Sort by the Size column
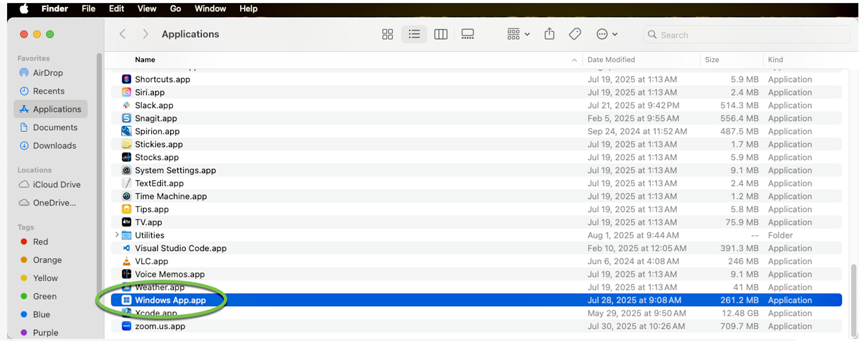Viewport: 868px width, 341px height. point(712,60)
